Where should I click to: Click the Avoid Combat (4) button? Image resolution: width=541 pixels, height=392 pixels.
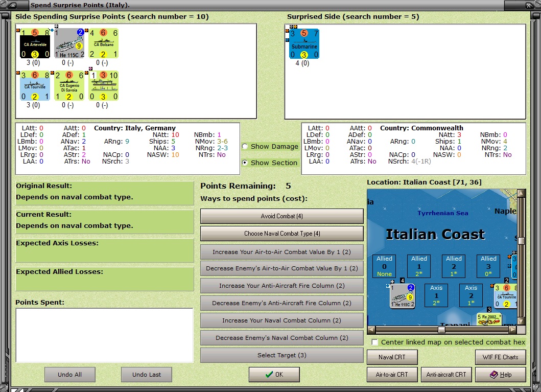[282, 216]
